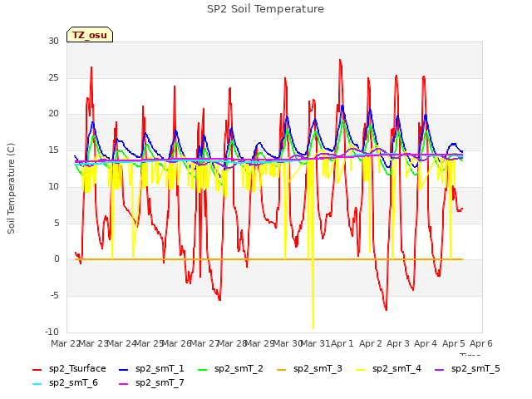Viewport: 532px width, 399px height.
Task: Click the red sp2_Tsurface legend swatch
Action: 37,369
